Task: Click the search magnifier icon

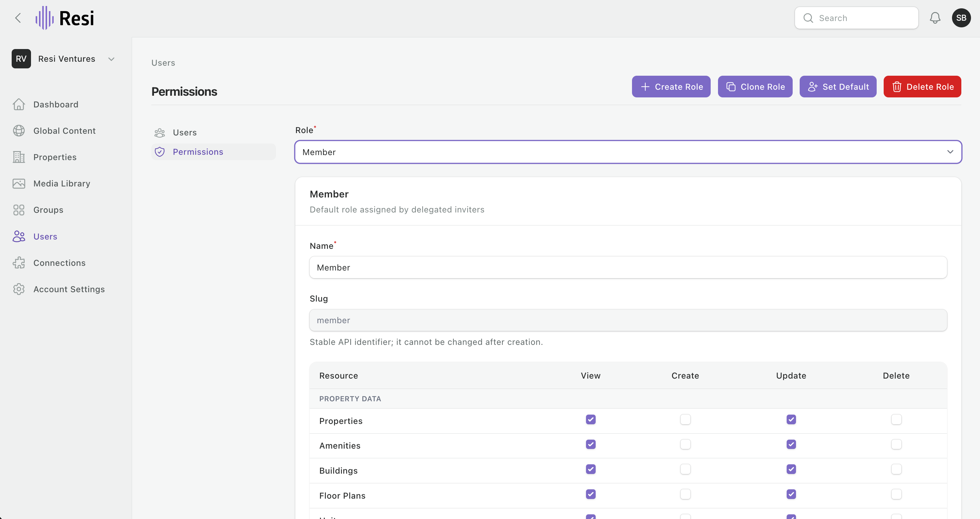Action: 808,18
